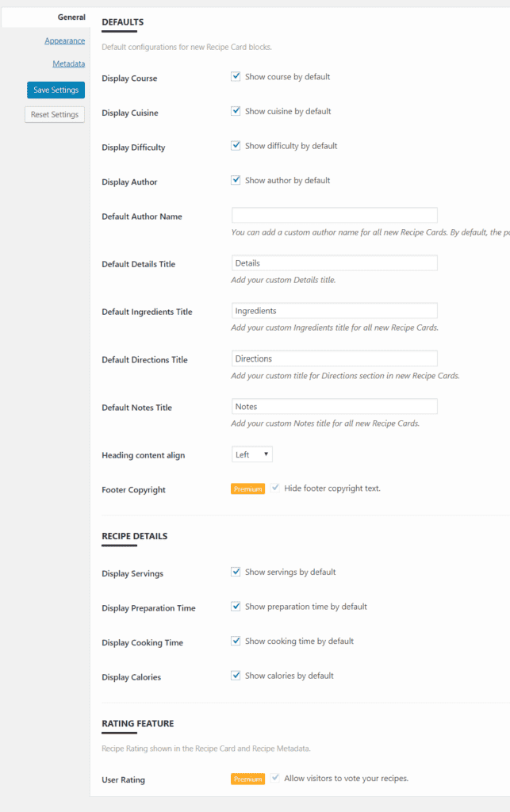Toggle Hide footer copyright text checkbox

275,488
